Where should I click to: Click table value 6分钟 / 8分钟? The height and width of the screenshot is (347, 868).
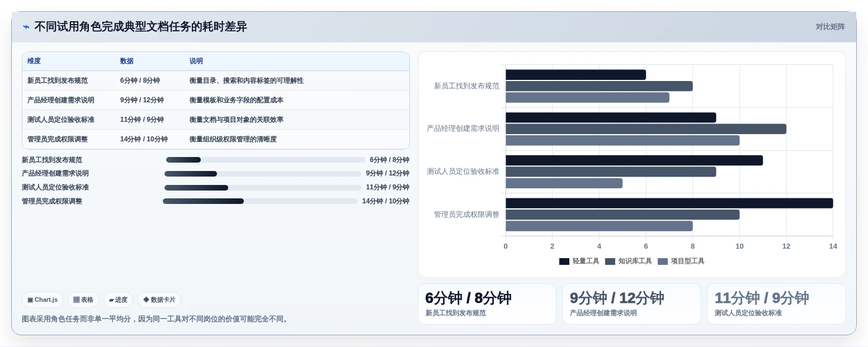click(x=140, y=81)
